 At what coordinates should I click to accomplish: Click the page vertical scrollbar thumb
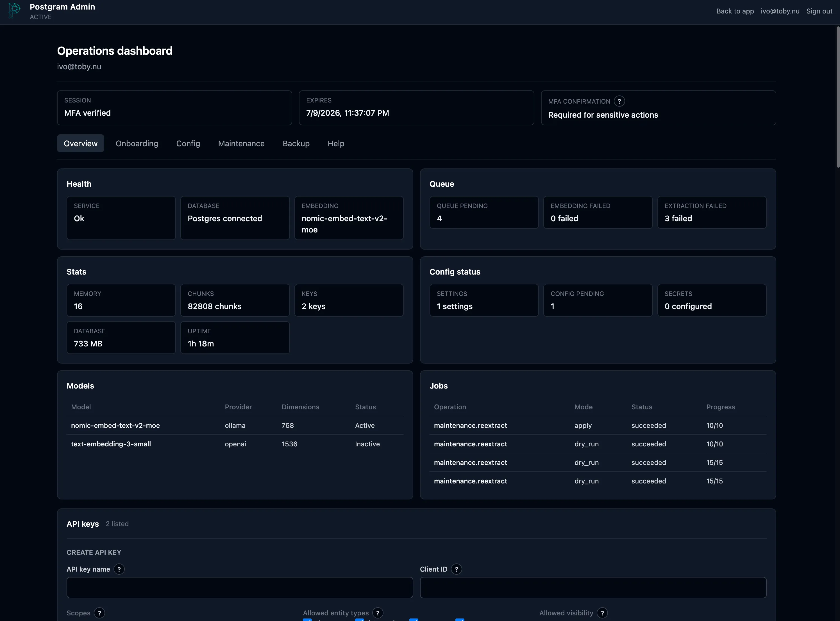[x=838, y=97]
